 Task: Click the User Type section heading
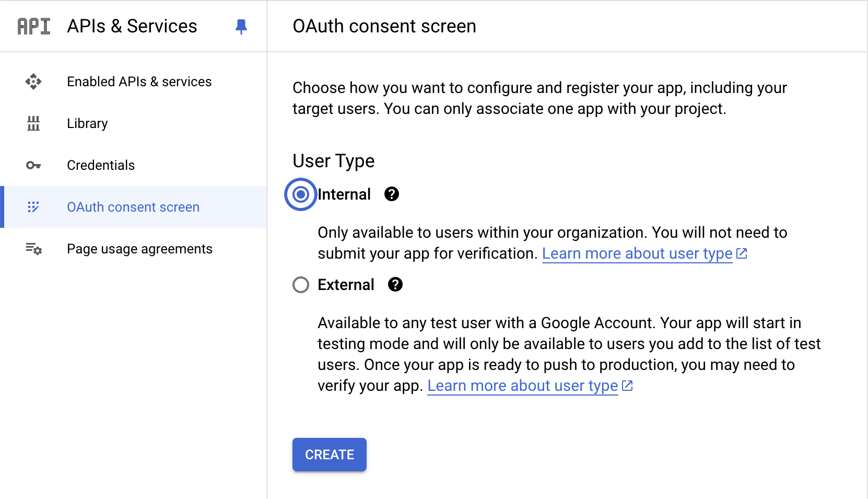point(334,161)
